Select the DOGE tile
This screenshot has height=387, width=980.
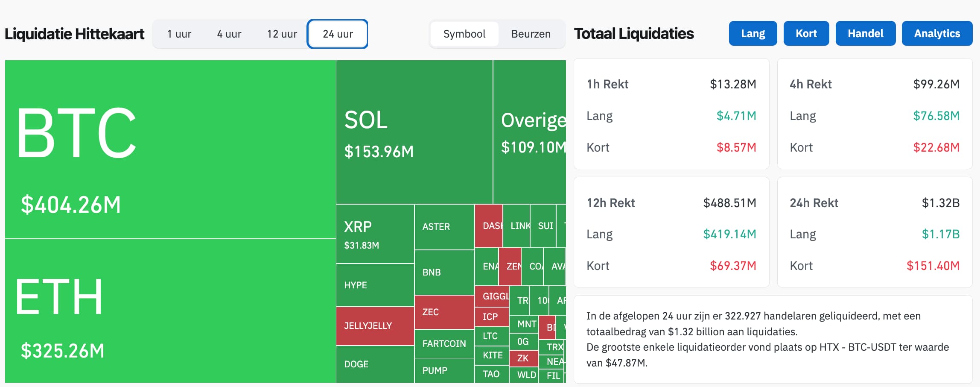[375, 364]
